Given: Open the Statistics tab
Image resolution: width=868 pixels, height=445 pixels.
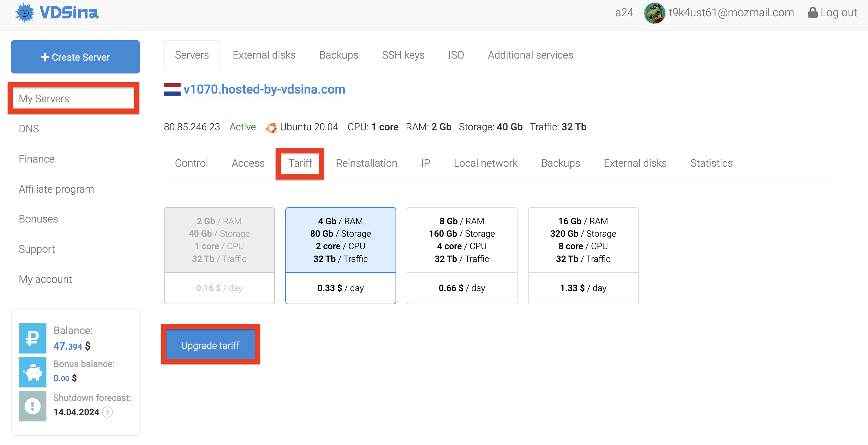Looking at the screenshot, I should point(711,163).
